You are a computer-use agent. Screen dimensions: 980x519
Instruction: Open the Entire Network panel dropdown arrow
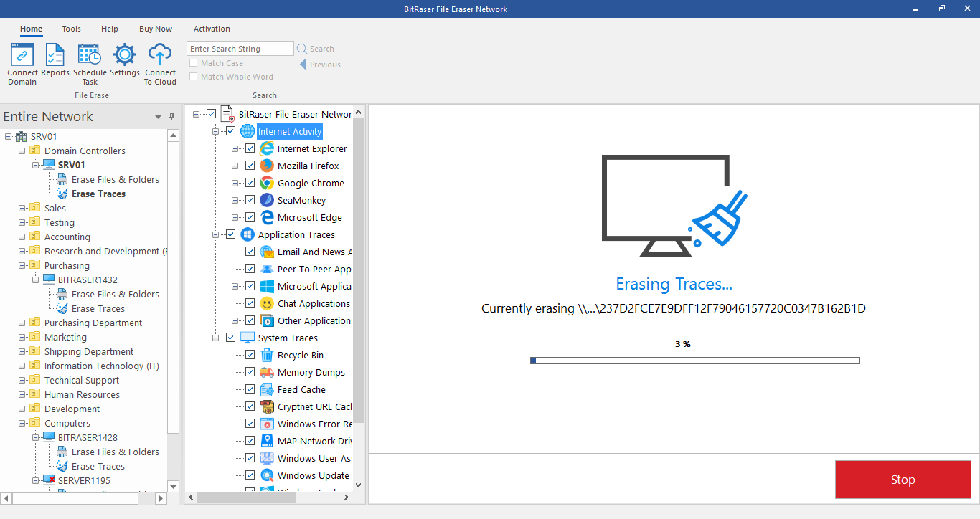coord(158,117)
